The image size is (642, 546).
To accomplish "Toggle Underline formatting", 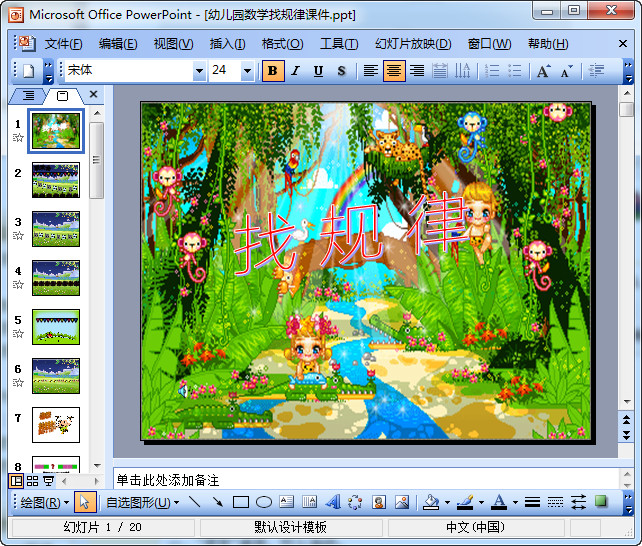I will (x=318, y=71).
